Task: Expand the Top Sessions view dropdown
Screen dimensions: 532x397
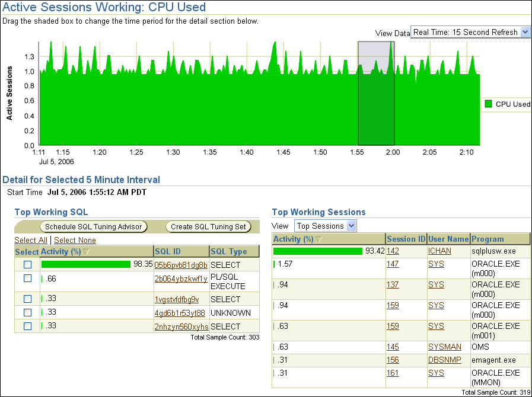Action: coord(351,226)
